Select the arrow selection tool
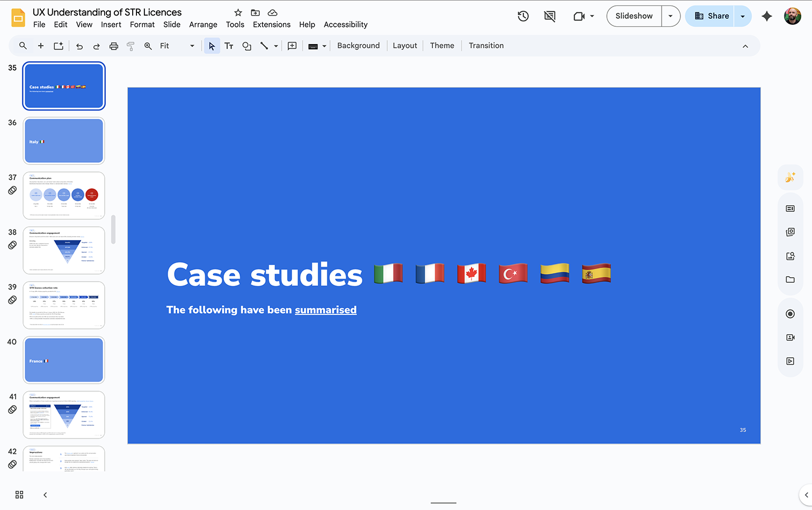This screenshot has height=510, width=812. (212, 46)
